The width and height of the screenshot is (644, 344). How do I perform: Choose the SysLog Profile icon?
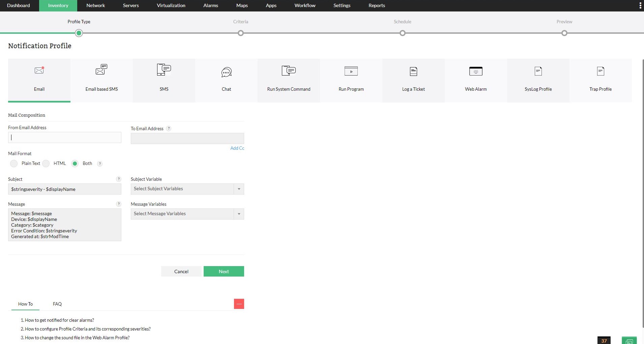pos(538,71)
